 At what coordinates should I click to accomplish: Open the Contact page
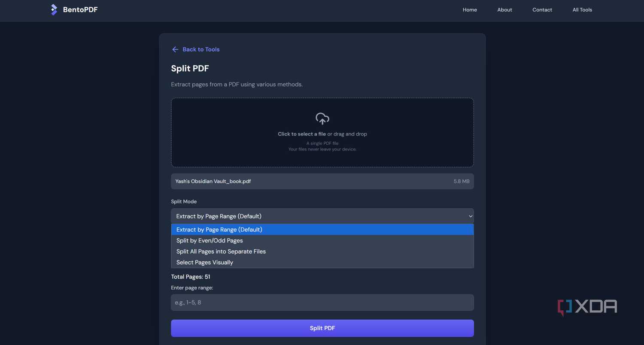542,10
